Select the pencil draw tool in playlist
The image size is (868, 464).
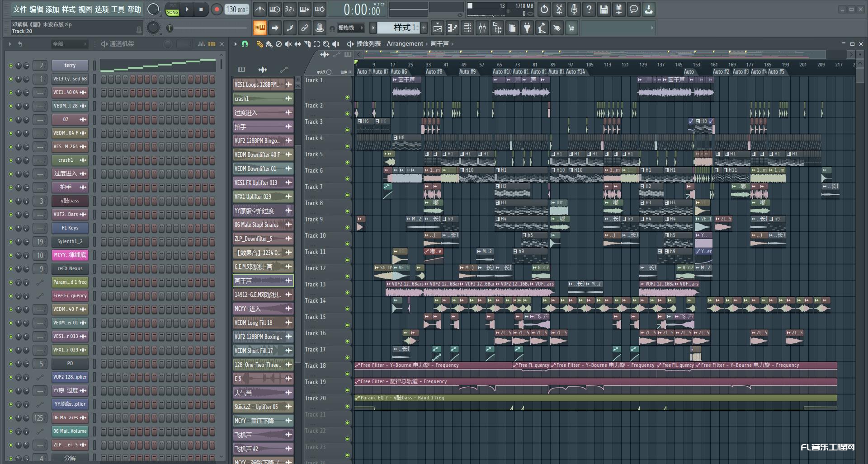pos(259,44)
